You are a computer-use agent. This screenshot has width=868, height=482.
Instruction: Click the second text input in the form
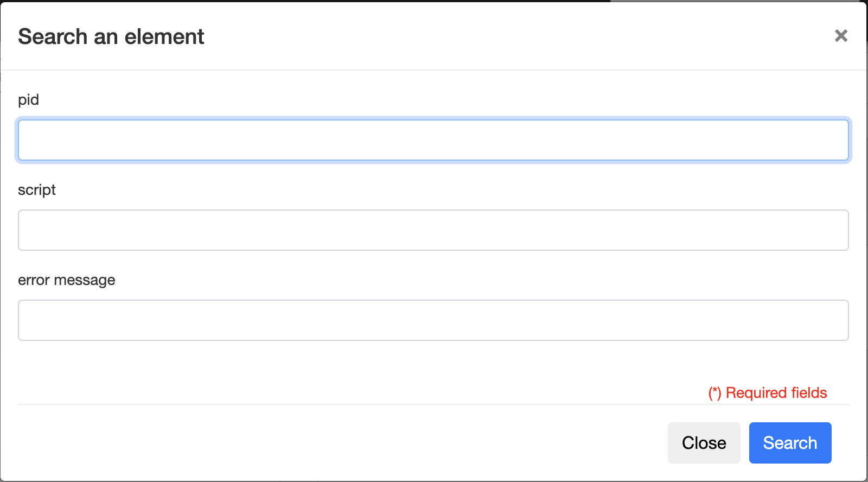click(433, 230)
